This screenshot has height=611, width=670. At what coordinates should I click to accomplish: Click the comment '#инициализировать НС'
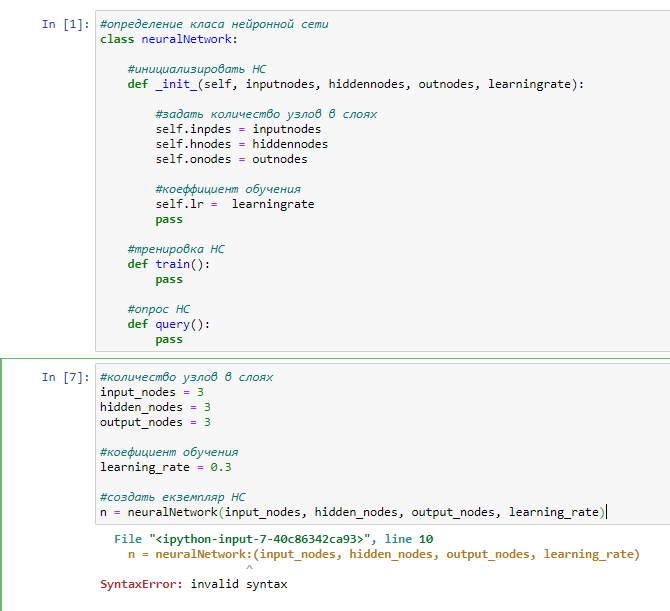[x=197, y=69]
